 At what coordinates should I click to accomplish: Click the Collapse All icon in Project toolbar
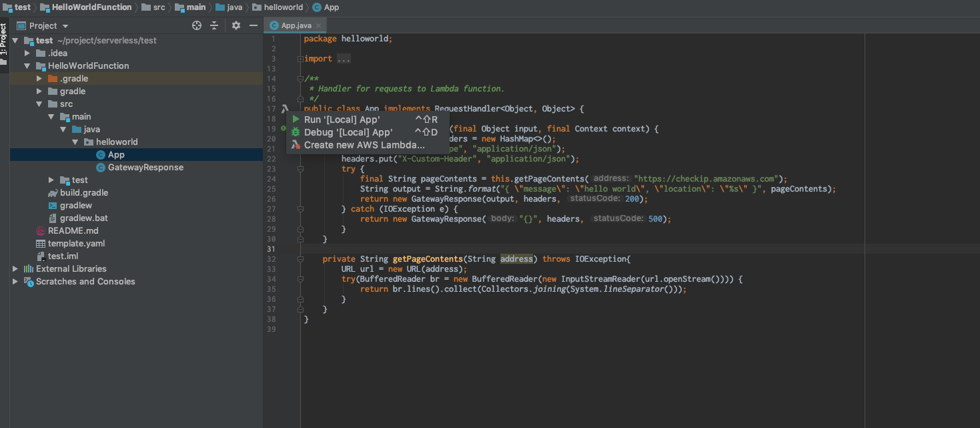(x=215, y=25)
